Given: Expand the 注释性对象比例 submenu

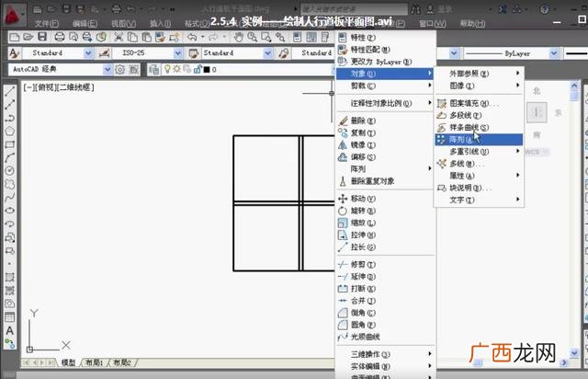Looking at the screenshot, I should point(386,103).
